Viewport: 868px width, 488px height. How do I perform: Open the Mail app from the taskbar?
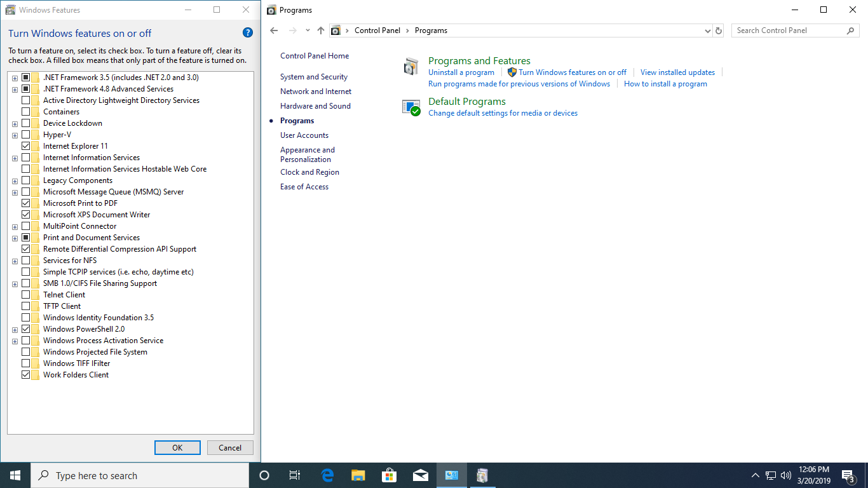[421, 475]
